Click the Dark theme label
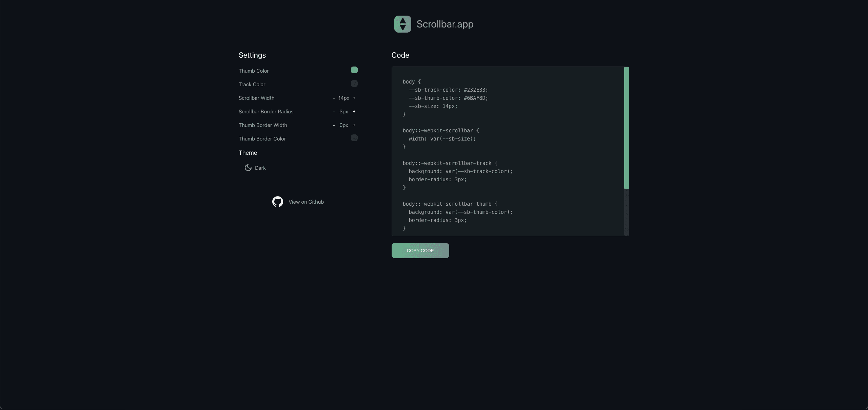868x410 pixels. (260, 168)
